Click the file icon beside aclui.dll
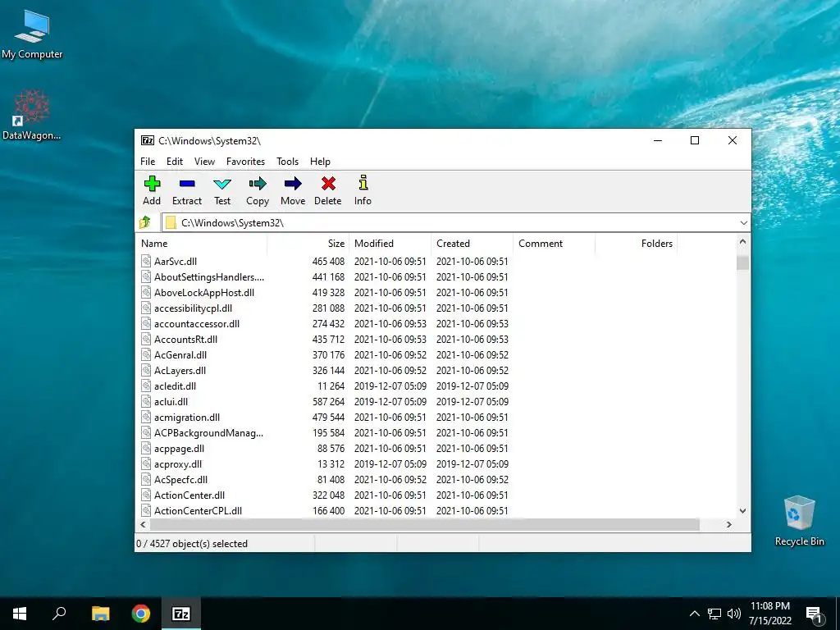This screenshot has width=840, height=630. [146, 401]
